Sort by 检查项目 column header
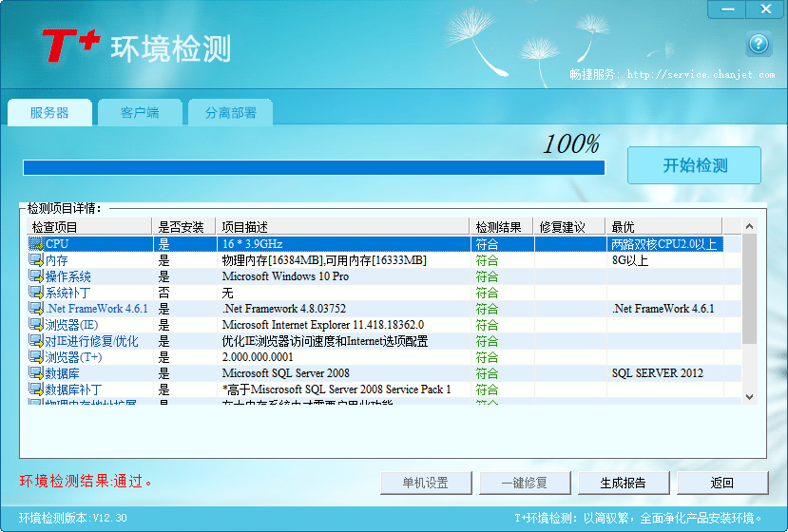Screen dimensions: 788x532 (89, 227)
